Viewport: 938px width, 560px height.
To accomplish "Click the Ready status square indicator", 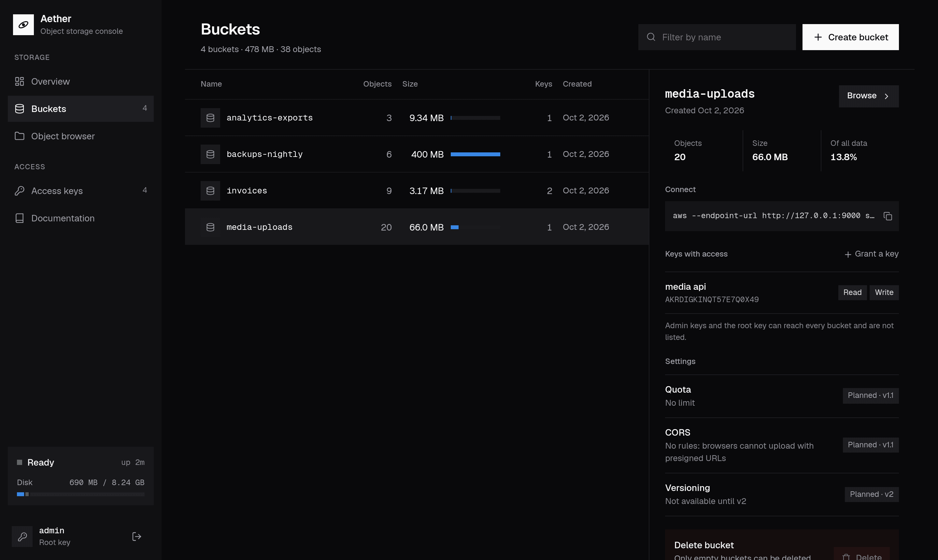I will (20, 462).
